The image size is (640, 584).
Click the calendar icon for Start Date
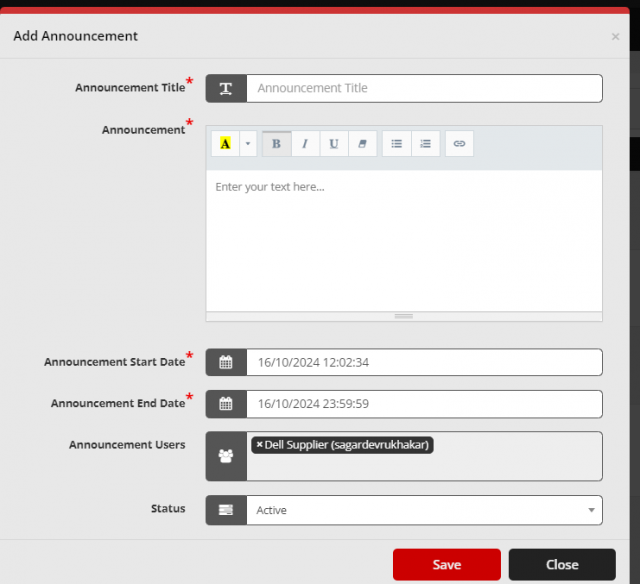[x=226, y=362]
